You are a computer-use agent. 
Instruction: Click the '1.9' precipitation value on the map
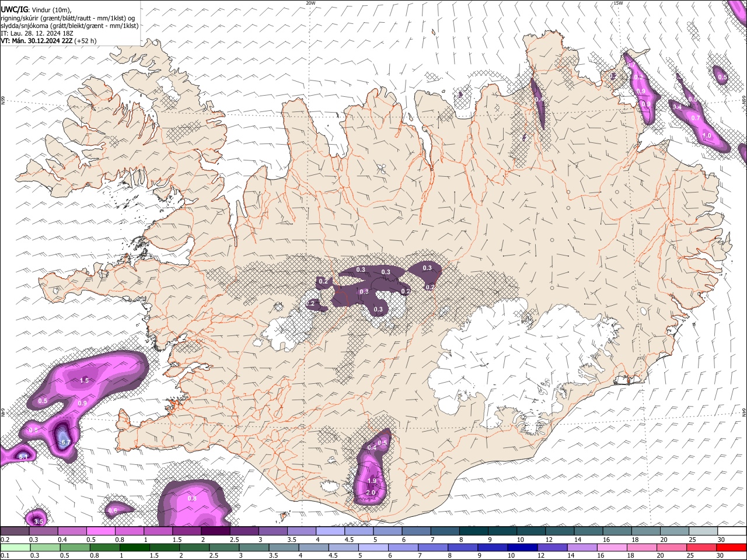click(372, 481)
